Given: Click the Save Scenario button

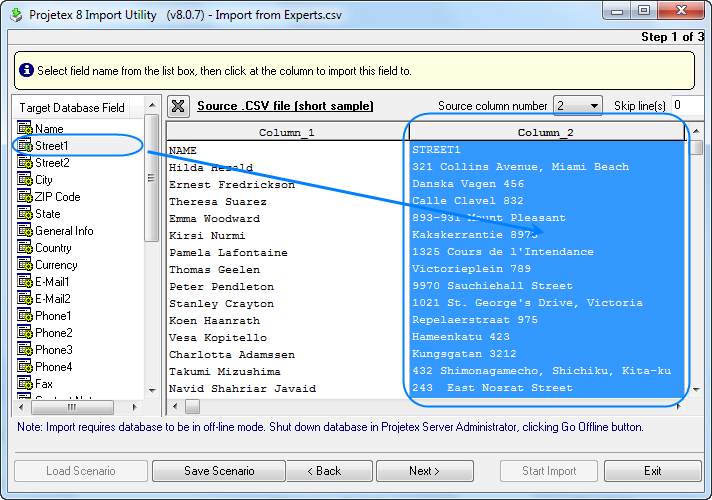Looking at the screenshot, I should click(x=219, y=471).
